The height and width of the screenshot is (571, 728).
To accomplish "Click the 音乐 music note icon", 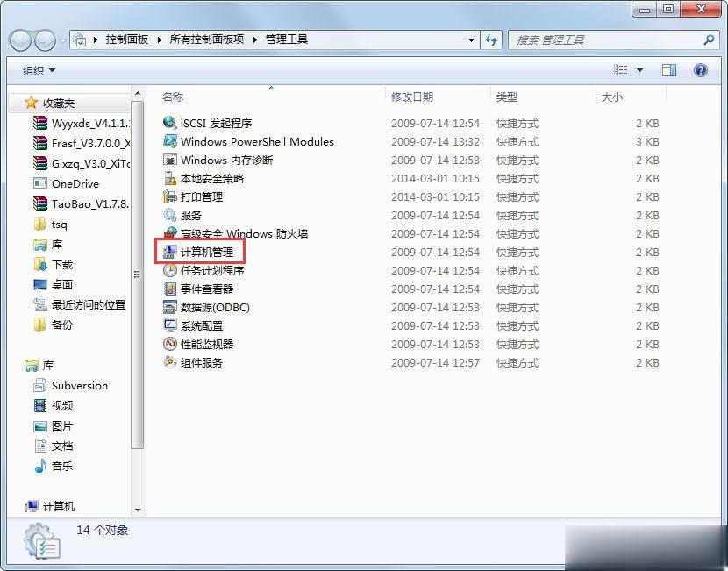I will pyautogui.click(x=40, y=466).
